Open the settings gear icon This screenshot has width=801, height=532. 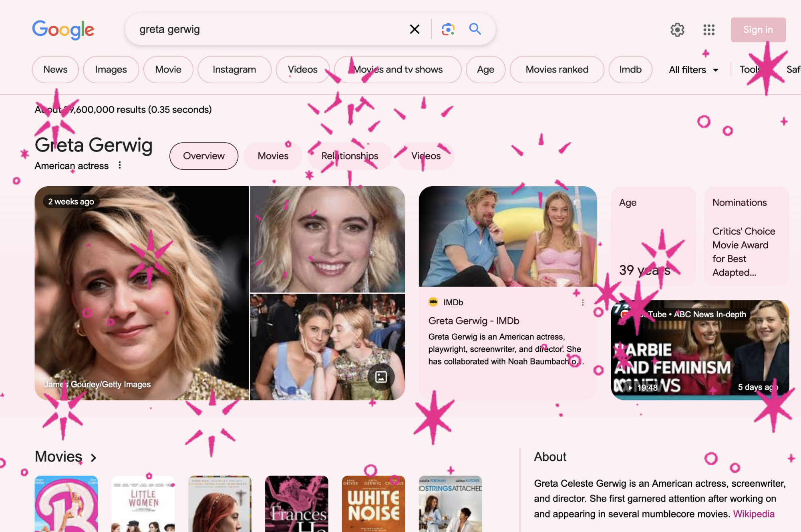click(677, 30)
